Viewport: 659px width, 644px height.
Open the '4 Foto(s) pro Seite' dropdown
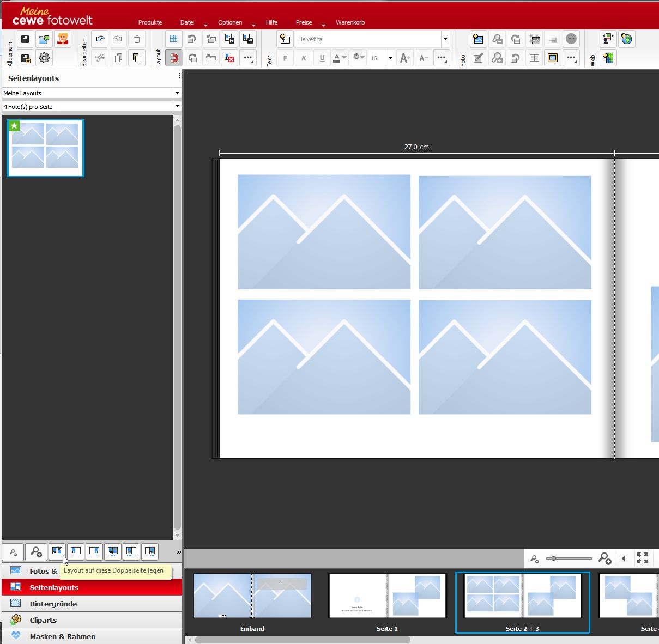tap(177, 107)
